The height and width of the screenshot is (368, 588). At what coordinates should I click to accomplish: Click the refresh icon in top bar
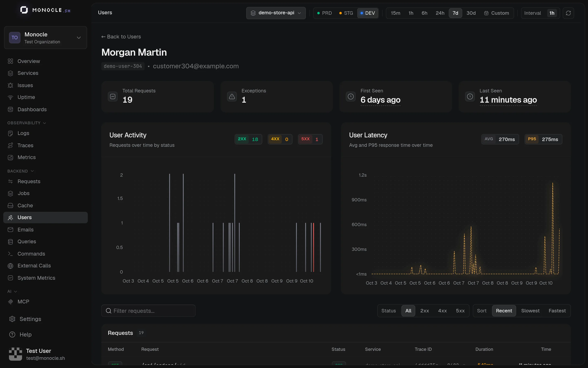568,13
